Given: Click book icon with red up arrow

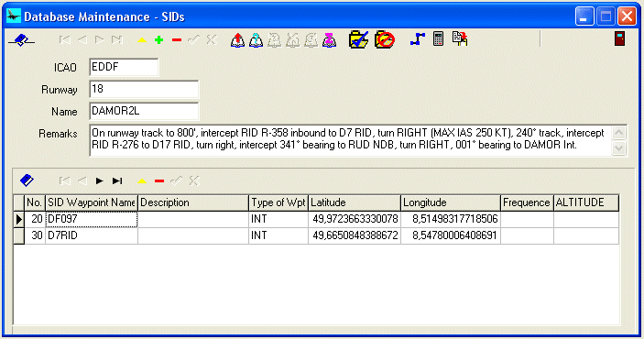Looking at the screenshot, I should 238,40.
